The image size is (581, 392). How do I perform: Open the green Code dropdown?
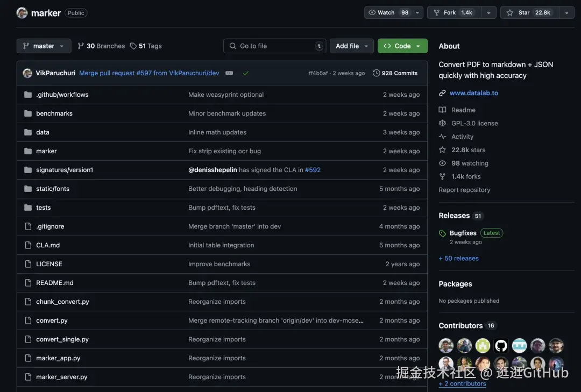pyautogui.click(x=402, y=46)
